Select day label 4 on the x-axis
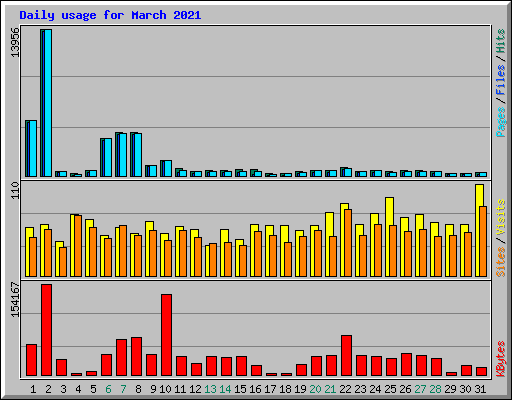 (x=78, y=389)
